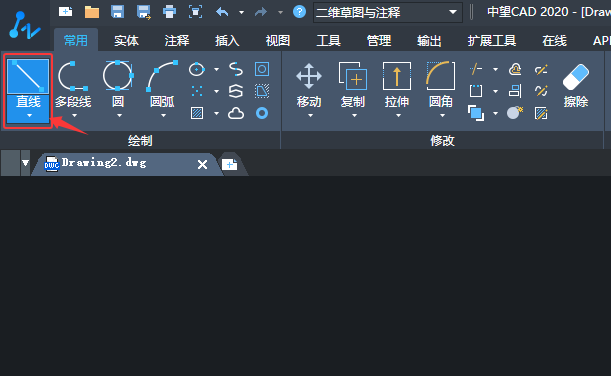Select the 圆角 fillet tool
The height and width of the screenshot is (376, 611).
point(441,85)
